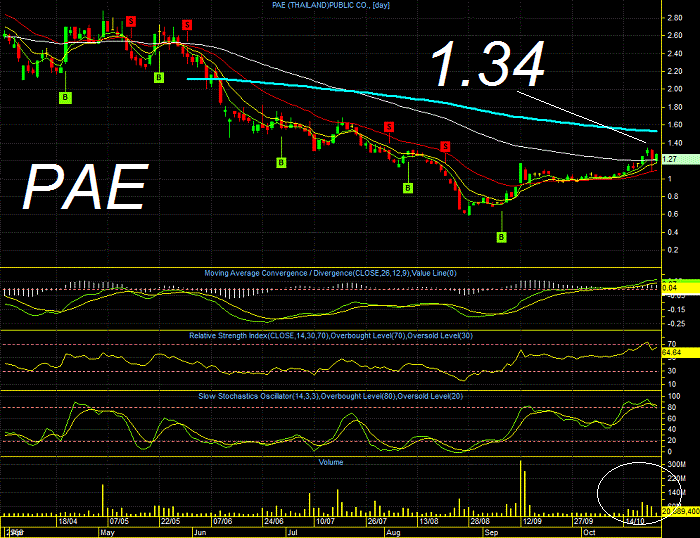Click the Buy marker above the 18/04 date

coord(65,97)
